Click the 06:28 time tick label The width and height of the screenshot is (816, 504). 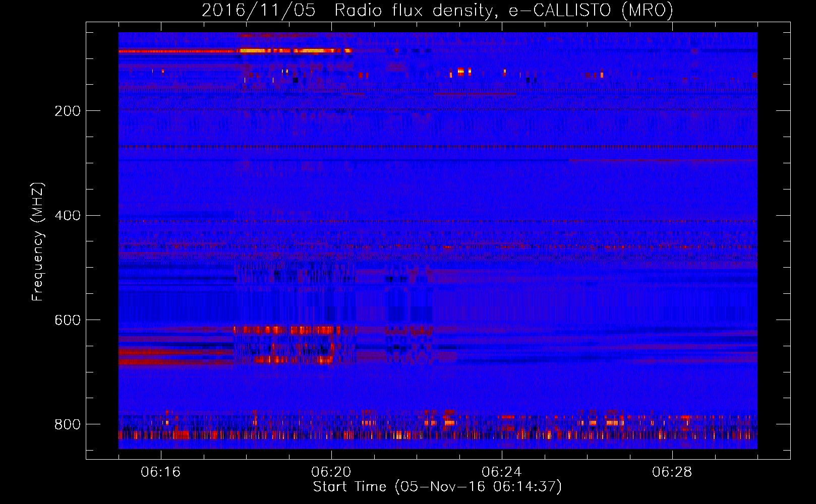(x=672, y=472)
